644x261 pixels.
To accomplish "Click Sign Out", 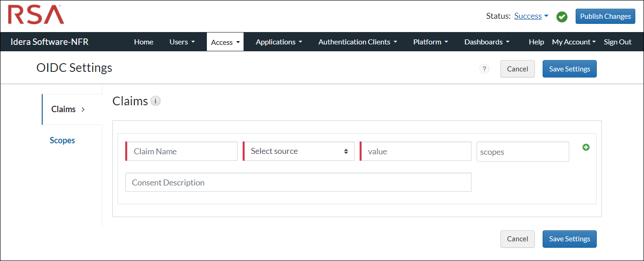I will tap(617, 42).
